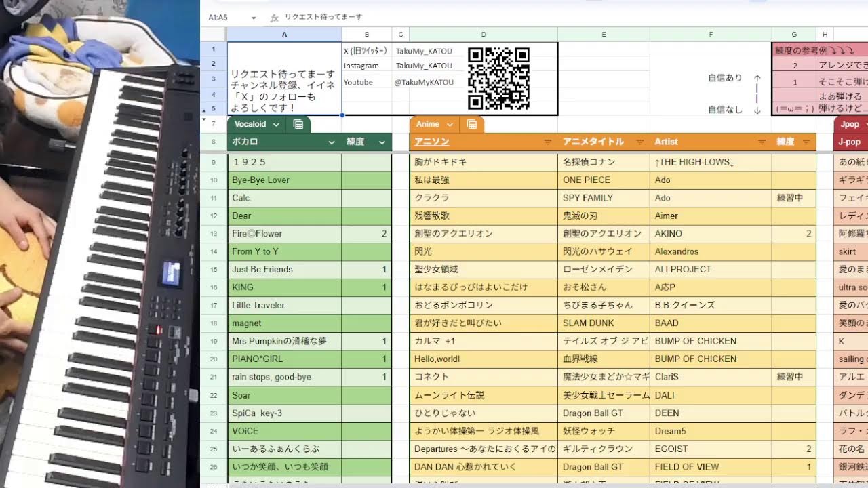The height and width of the screenshot is (488, 868).
Task: Select the 'SPY FAMILY' cell
Action: click(604, 198)
